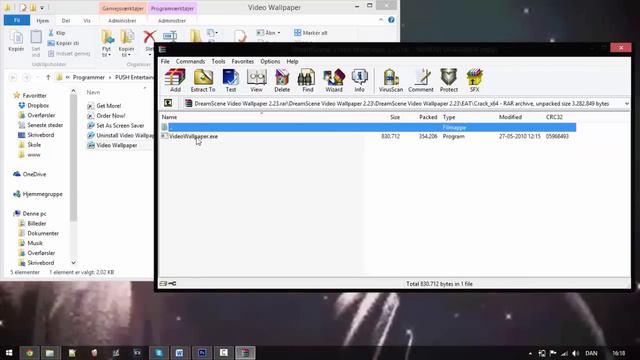640x360 pixels.
Task: Click the rename icon in Explorer ribbon
Action: point(170,36)
